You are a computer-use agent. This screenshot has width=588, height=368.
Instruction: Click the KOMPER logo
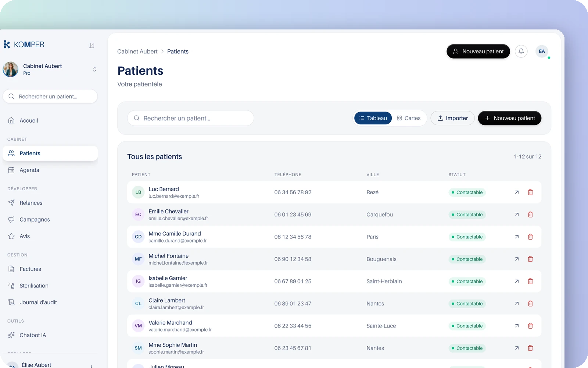coord(24,45)
